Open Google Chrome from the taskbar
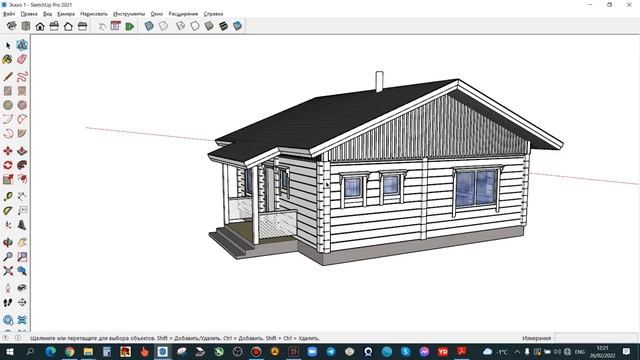 pos(70,351)
